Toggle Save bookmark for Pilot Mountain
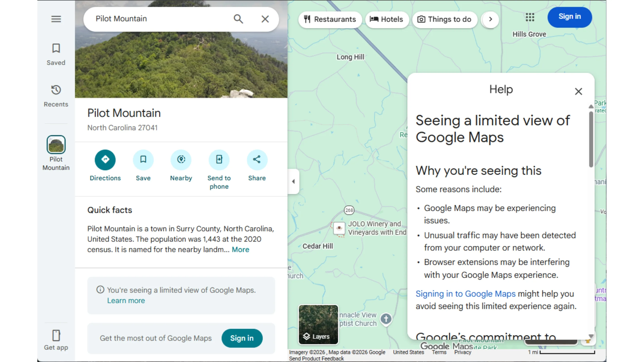The height and width of the screenshot is (362, 644). [143, 160]
